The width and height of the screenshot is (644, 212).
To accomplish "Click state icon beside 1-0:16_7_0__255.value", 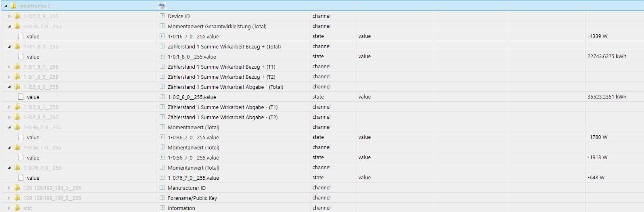I will point(162,36).
